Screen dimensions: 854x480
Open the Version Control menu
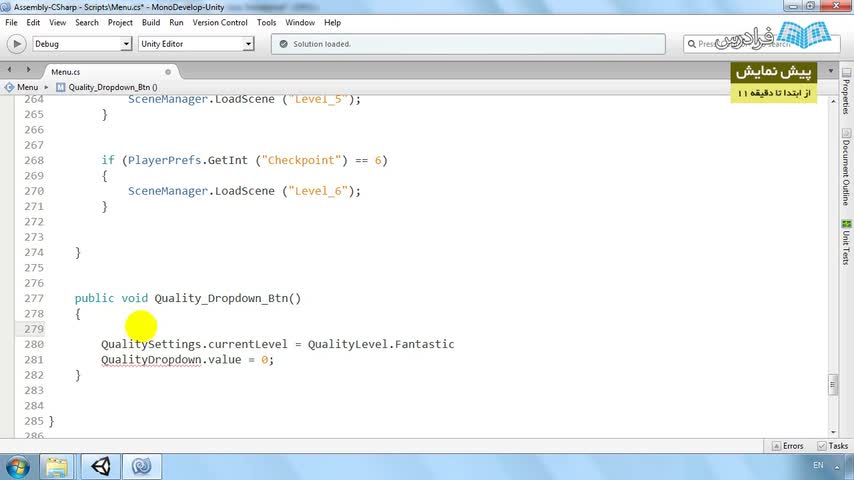click(x=220, y=23)
